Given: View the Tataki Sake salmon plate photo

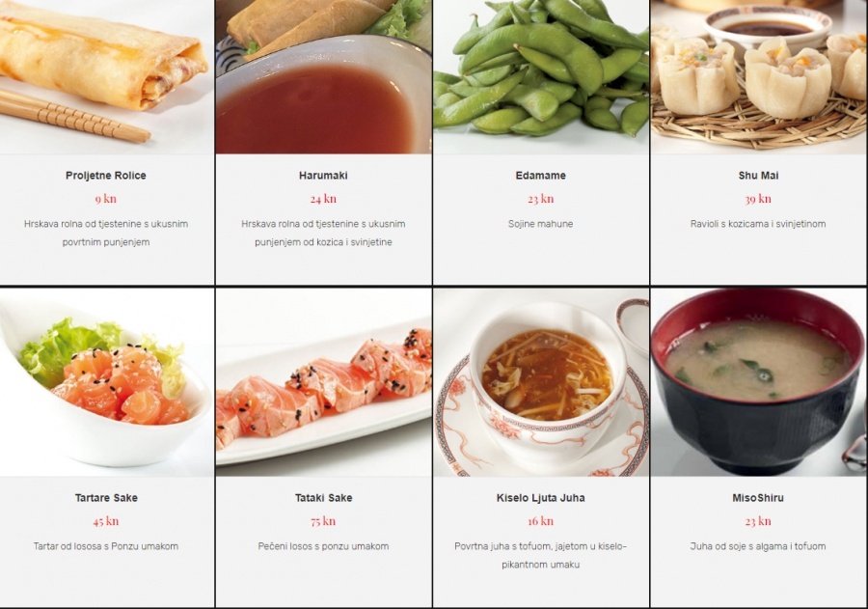Looking at the screenshot, I should 324,382.
